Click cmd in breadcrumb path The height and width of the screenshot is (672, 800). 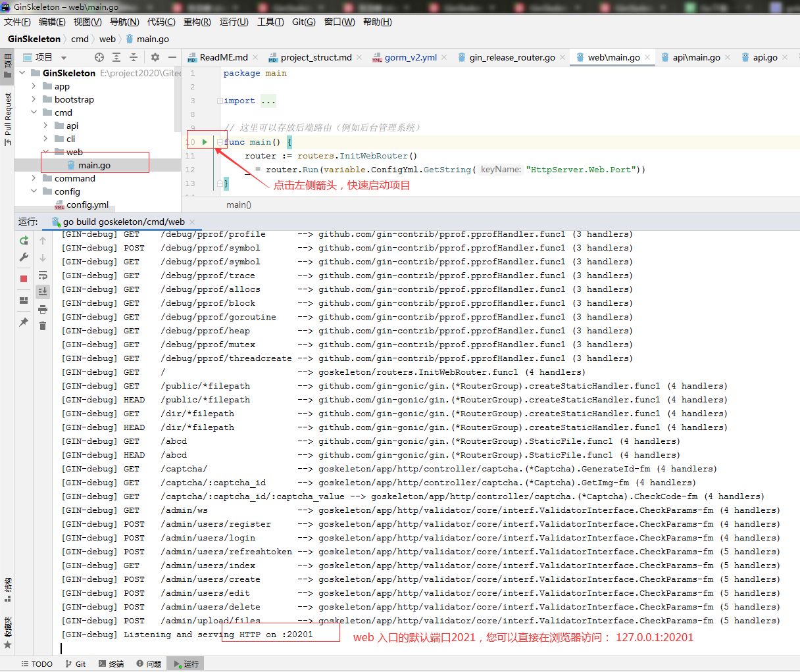pyautogui.click(x=80, y=39)
